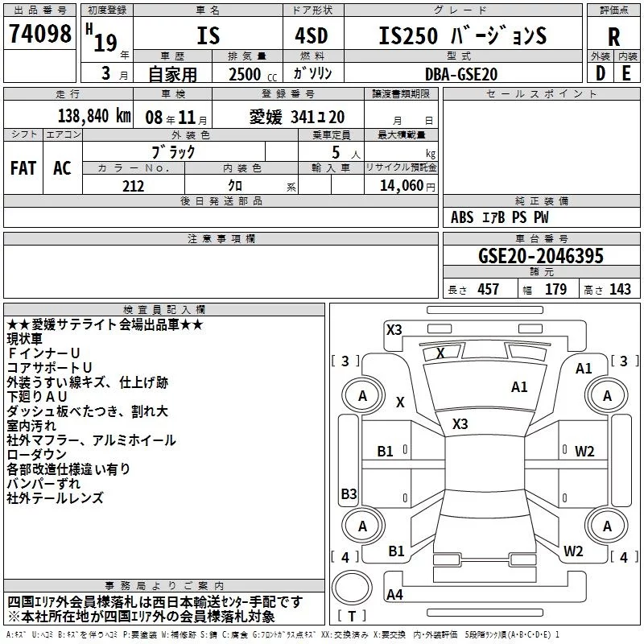Select the overall evaluation score R

coord(613,37)
